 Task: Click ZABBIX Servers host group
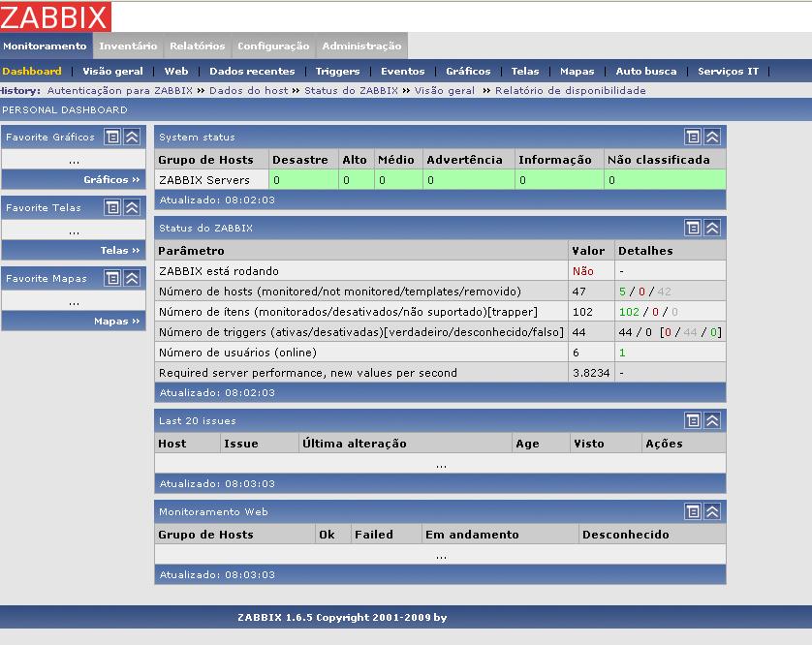click(x=204, y=180)
